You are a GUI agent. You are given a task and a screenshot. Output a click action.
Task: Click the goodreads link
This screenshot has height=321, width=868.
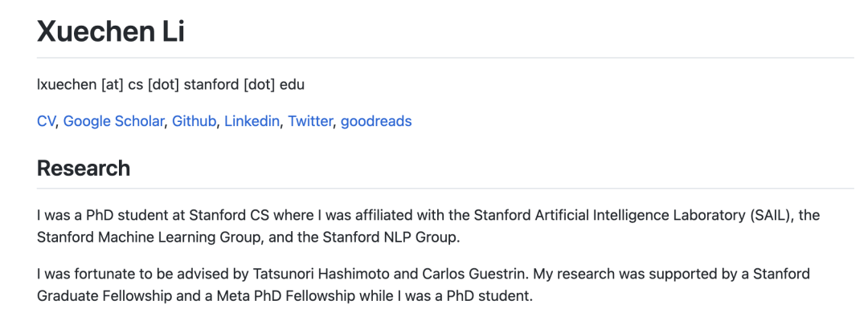point(376,121)
